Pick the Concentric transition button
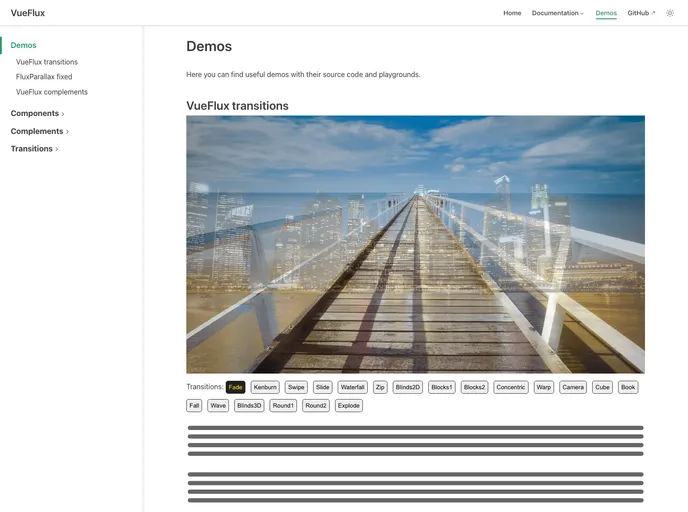The image size is (688, 512). [511, 387]
